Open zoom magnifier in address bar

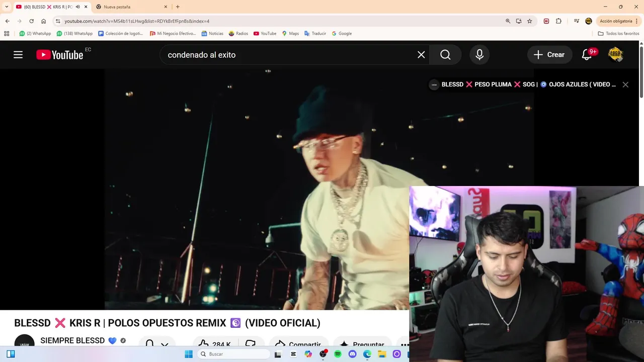pos(508,21)
